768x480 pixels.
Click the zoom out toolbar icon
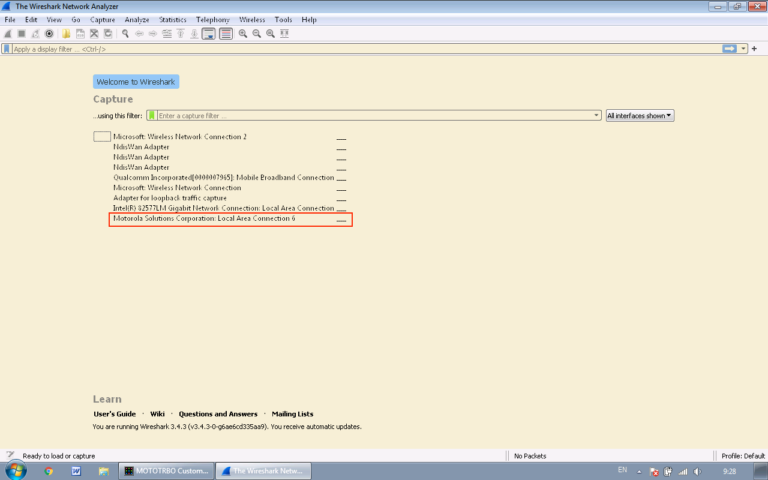click(x=257, y=33)
